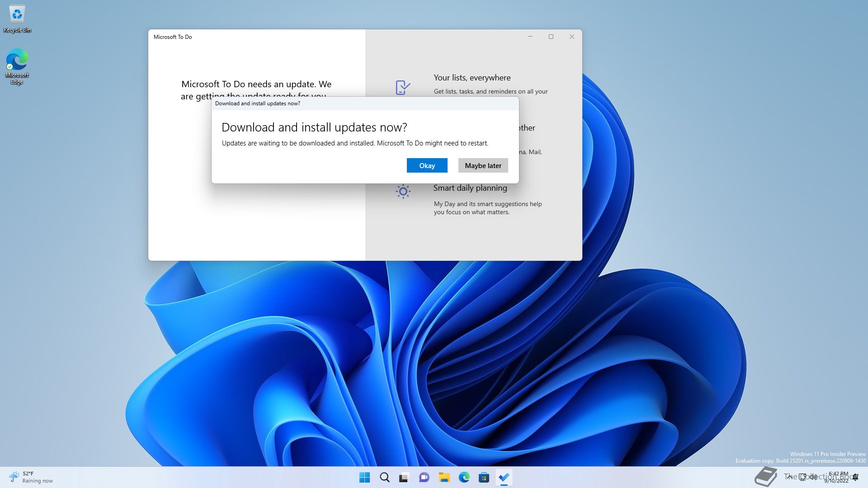Click 'Download and install updates now?' title bar text
This screenshot has width=868, height=488.
pyautogui.click(x=258, y=103)
